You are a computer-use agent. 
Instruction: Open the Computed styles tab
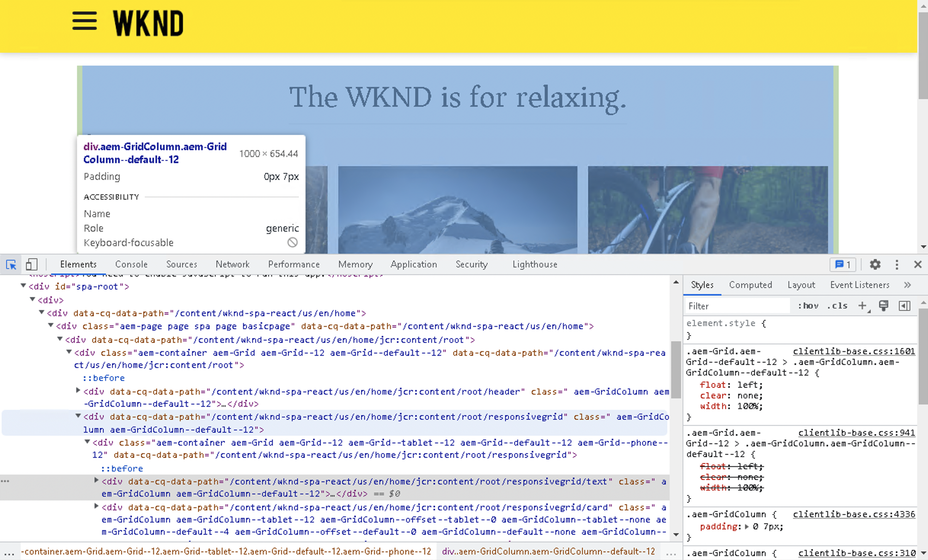[750, 285]
